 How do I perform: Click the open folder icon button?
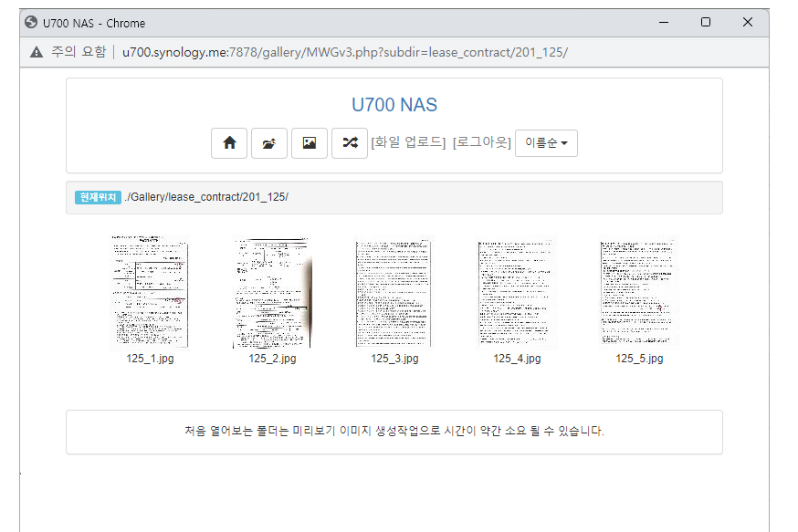tap(269, 143)
